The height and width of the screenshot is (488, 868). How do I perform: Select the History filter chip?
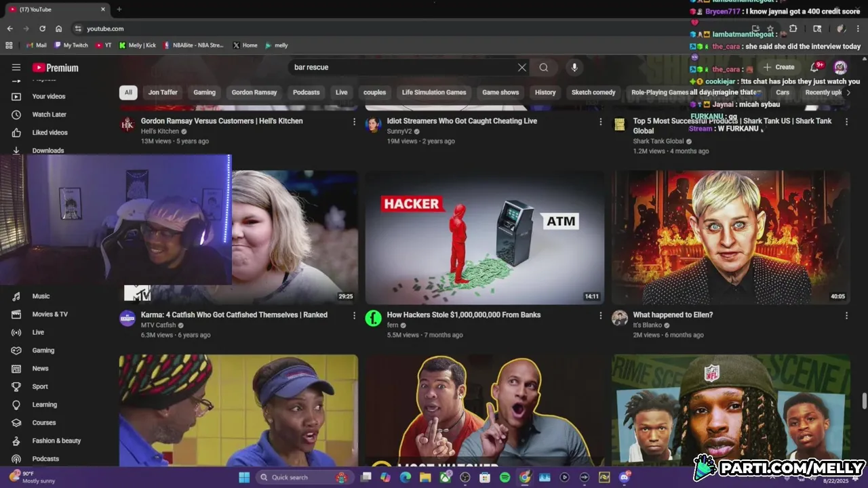click(x=545, y=92)
